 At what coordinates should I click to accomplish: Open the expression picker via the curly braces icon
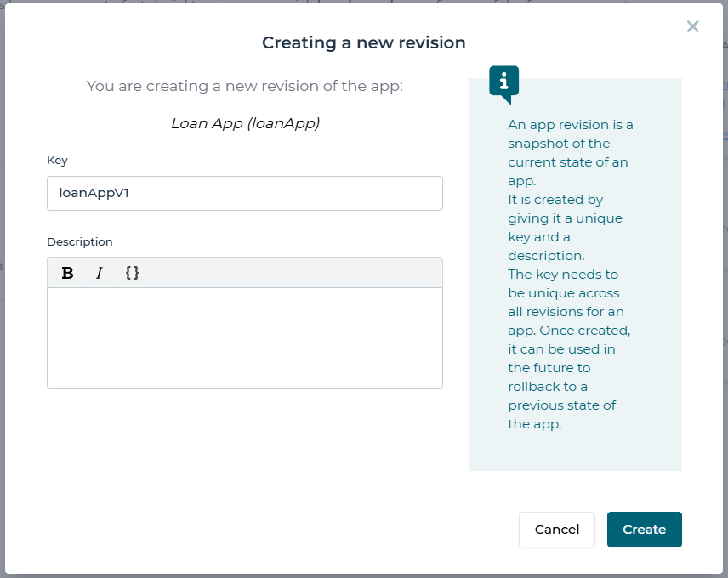coord(132,273)
